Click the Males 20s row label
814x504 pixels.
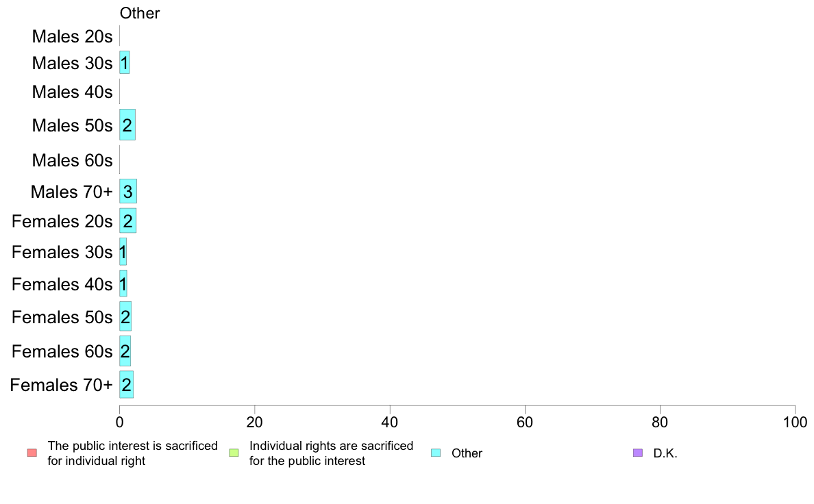pos(72,36)
